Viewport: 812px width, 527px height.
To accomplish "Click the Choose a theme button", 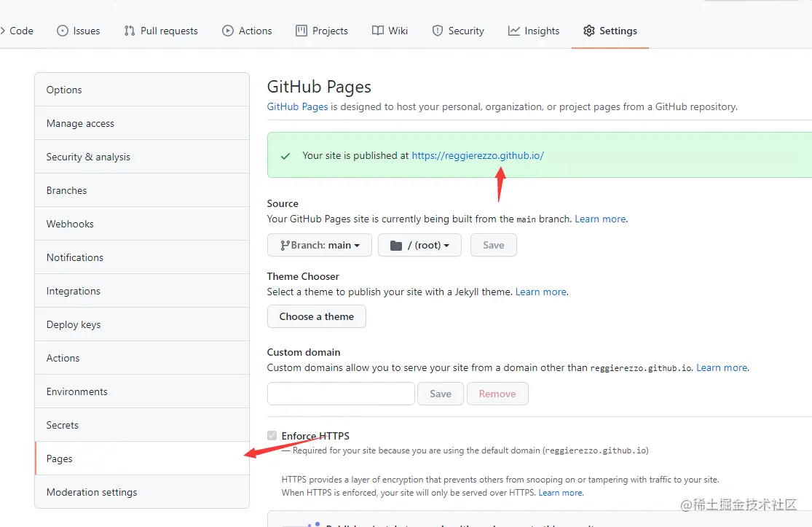I will click(316, 316).
